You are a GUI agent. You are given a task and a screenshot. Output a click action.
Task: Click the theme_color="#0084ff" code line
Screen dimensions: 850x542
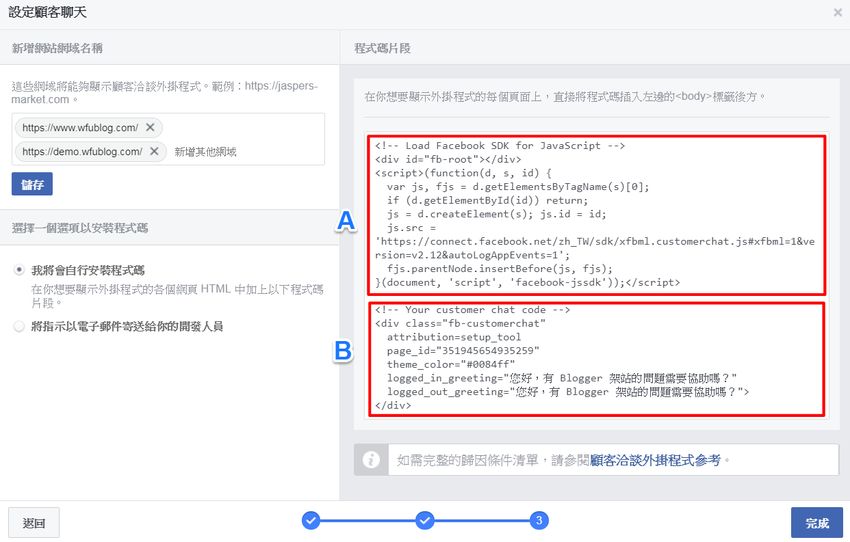(x=451, y=364)
